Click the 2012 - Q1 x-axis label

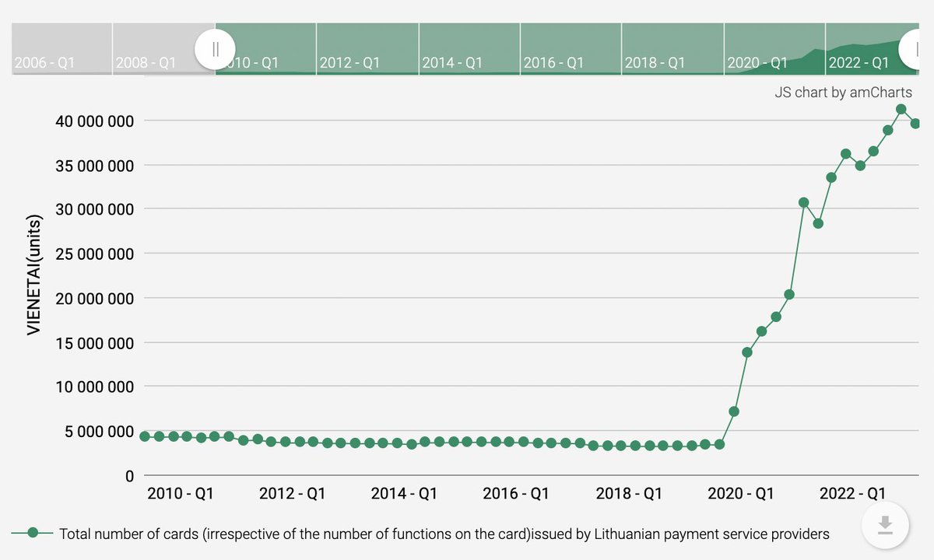(x=292, y=493)
